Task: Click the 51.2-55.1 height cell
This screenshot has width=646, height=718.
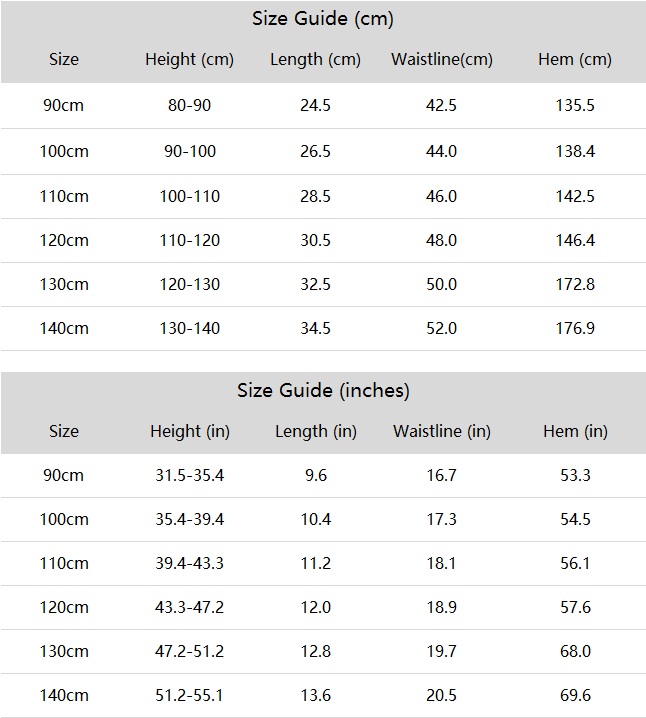Action: tap(189, 695)
